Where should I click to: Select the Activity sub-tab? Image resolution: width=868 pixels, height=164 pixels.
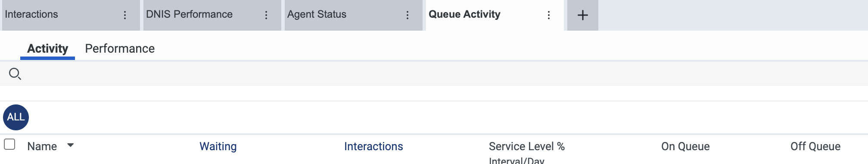pos(47,48)
